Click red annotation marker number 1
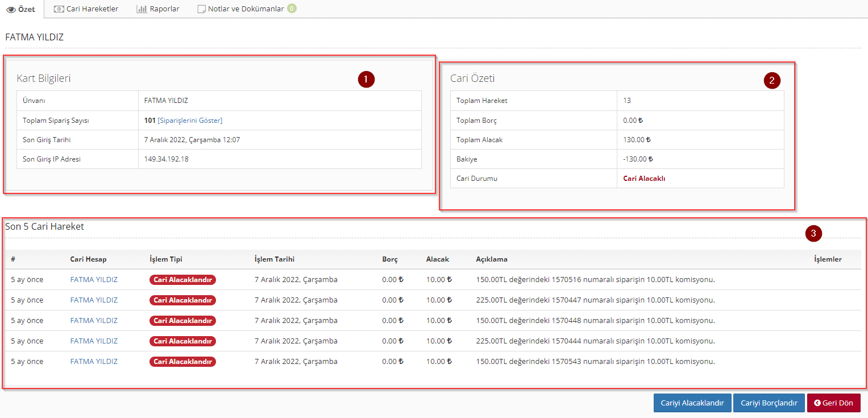This screenshot has height=418, width=868. tap(366, 80)
